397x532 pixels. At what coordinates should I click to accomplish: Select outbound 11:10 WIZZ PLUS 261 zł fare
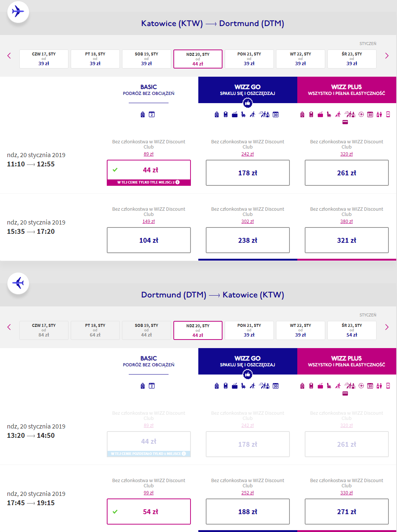347,173
